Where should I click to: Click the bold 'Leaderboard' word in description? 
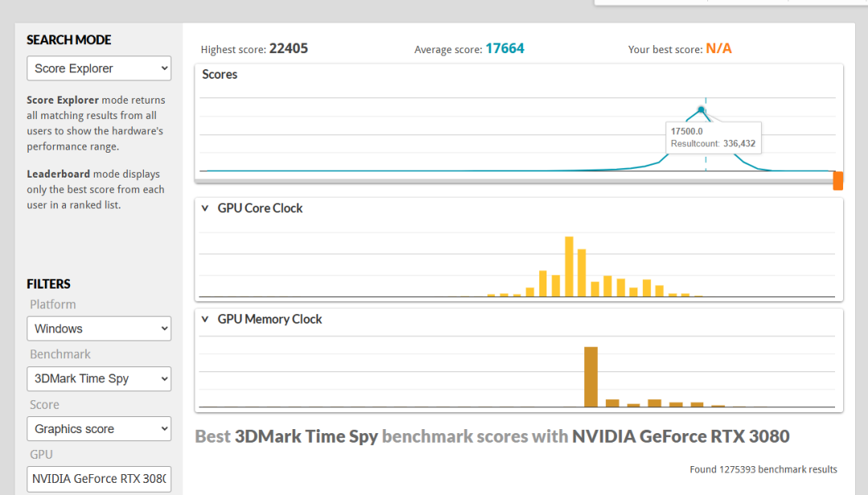click(x=58, y=174)
